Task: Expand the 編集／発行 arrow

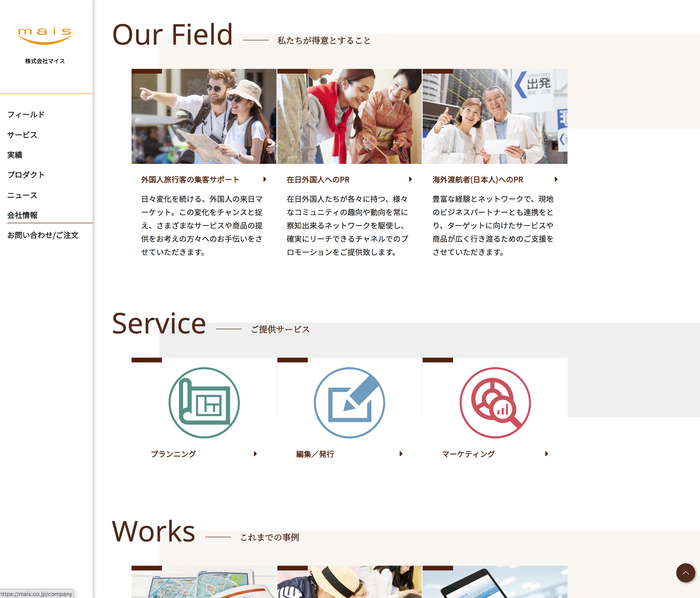Action: (x=401, y=454)
